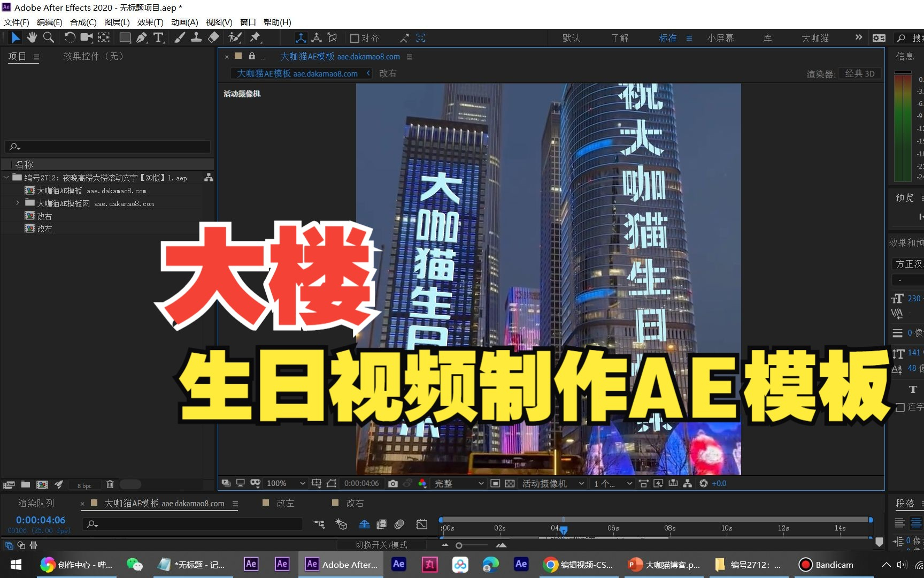Toggle Frame Blending for timeline layers
Image resolution: width=924 pixels, height=578 pixels.
pos(381,524)
